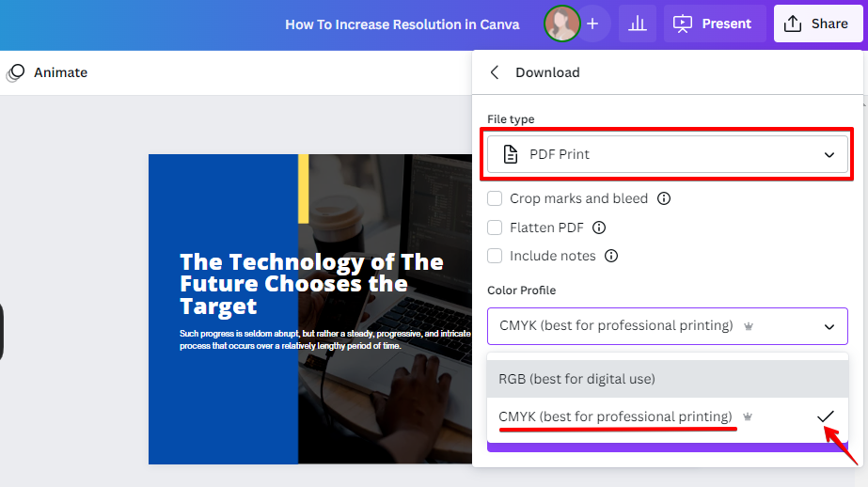
Task: Click info icon next to Include notes
Action: pyautogui.click(x=611, y=256)
